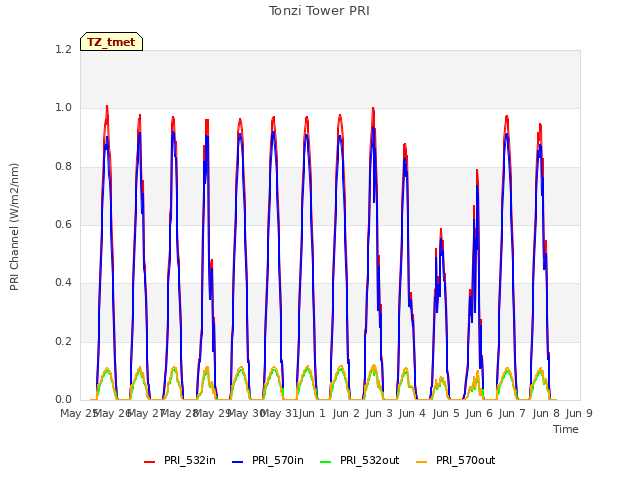
Task: Click the Jun 5 x-axis tick label
Action: (446, 413)
